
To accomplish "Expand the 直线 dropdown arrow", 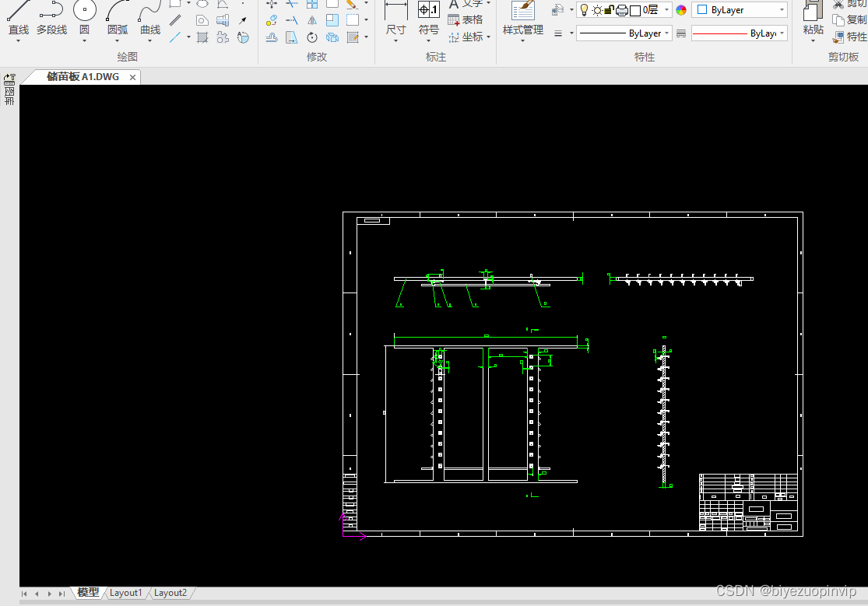I will point(18,40).
